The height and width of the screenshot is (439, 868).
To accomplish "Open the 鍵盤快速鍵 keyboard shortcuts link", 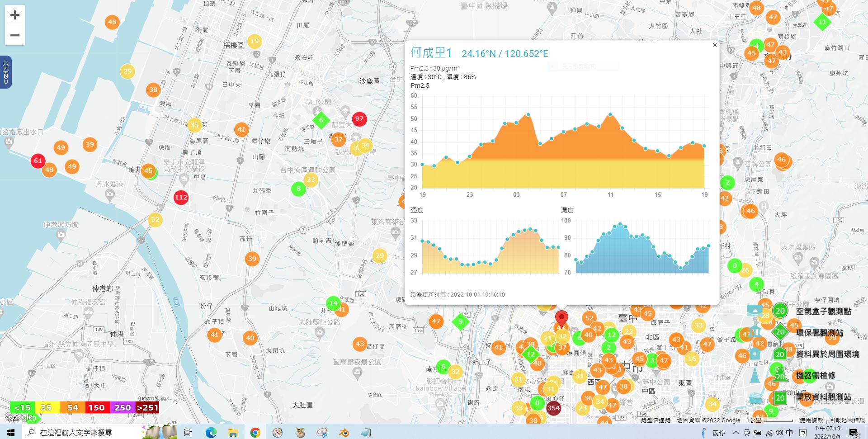I will click(656, 420).
